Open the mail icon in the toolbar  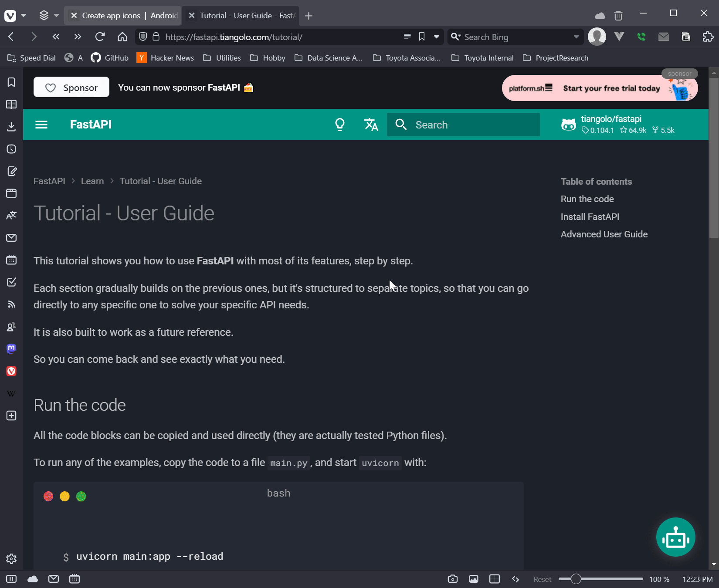click(x=664, y=37)
